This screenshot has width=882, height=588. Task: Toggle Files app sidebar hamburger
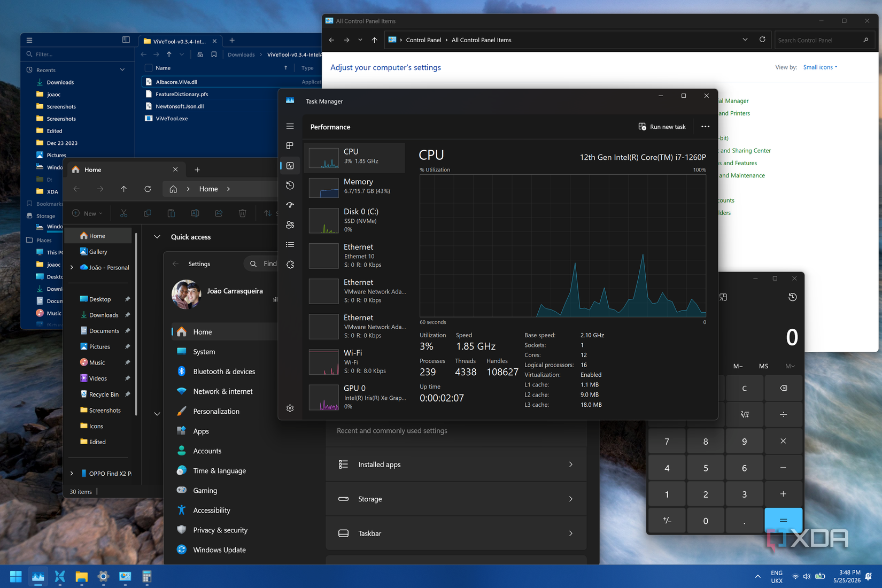click(29, 40)
